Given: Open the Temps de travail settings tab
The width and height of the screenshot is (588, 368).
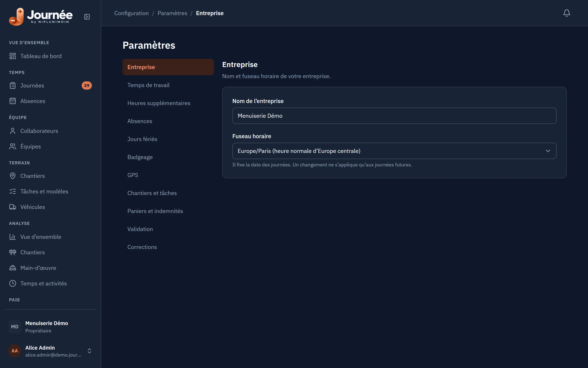Looking at the screenshot, I should tap(168, 85).
